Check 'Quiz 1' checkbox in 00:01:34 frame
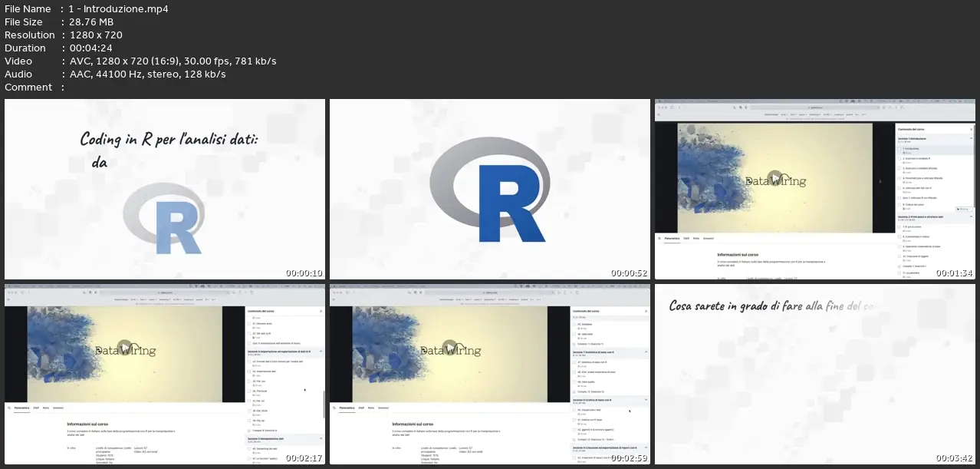980x469 pixels. click(x=899, y=198)
